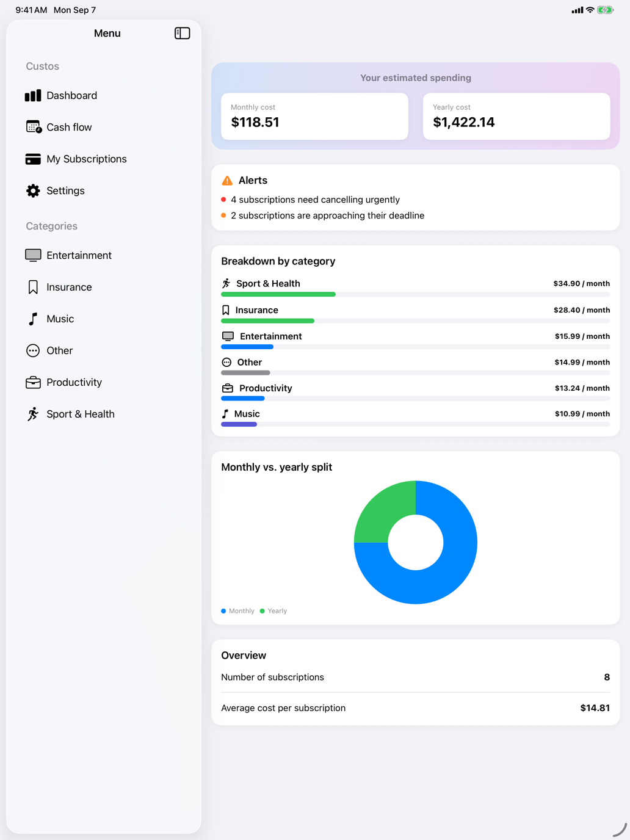The width and height of the screenshot is (630, 840).
Task: Click the Wi-Fi status icon
Action: [x=590, y=10]
